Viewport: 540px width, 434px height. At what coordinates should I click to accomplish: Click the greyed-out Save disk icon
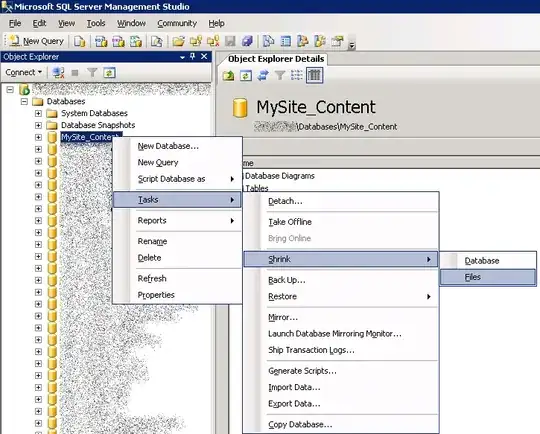click(x=230, y=42)
